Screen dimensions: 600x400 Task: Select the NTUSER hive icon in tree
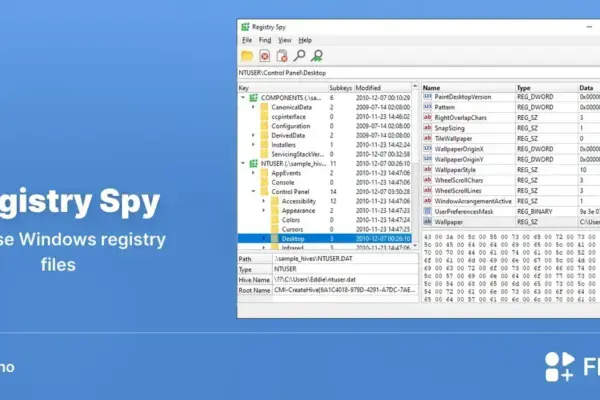[x=253, y=164]
